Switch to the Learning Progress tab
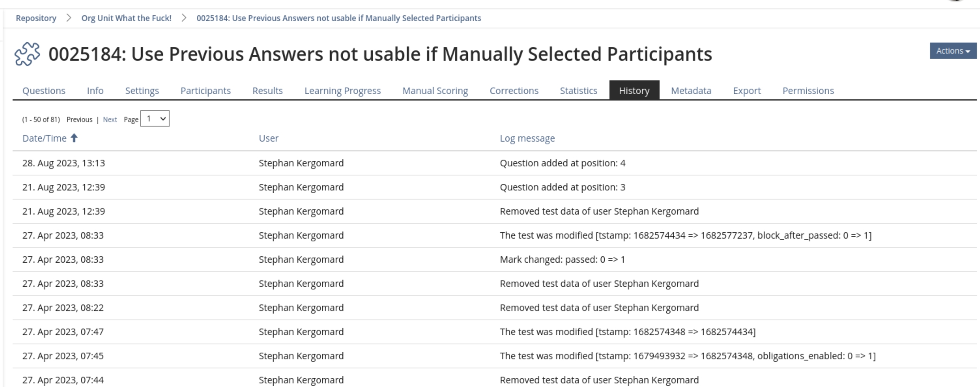 343,91
